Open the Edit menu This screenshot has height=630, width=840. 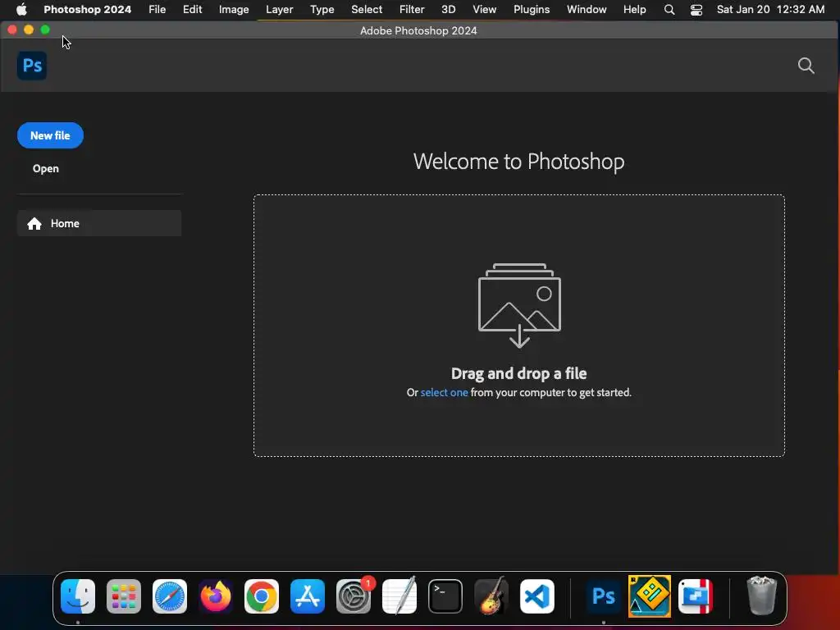192,9
